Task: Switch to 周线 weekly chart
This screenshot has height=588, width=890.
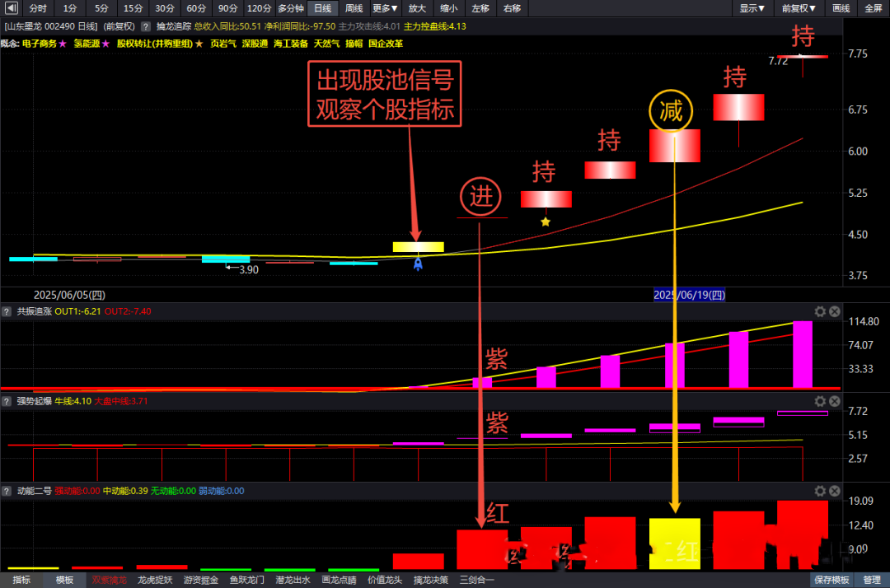Action: (x=354, y=8)
